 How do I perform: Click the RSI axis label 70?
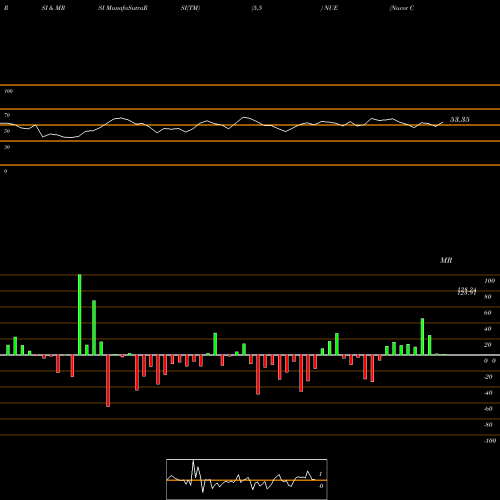tap(7, 115)
